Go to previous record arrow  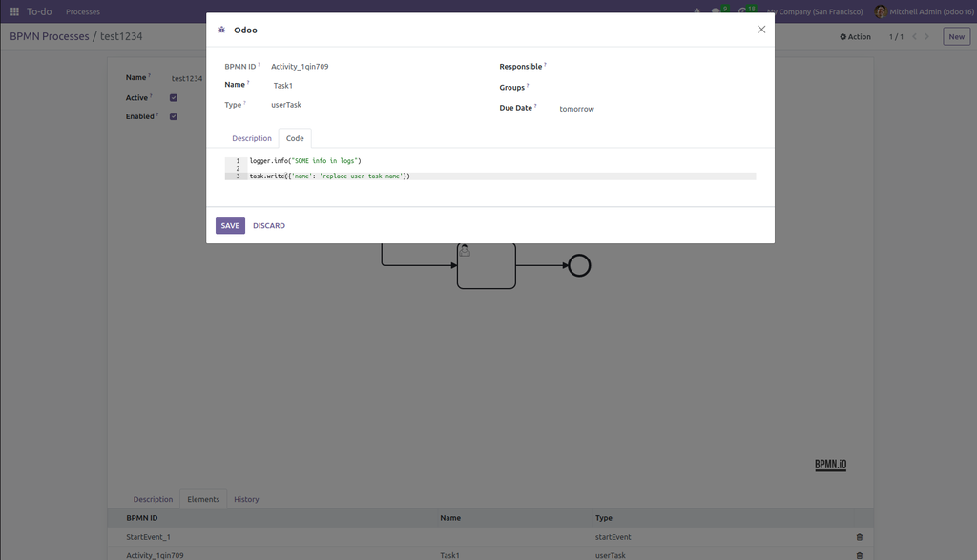click(914, 37)
